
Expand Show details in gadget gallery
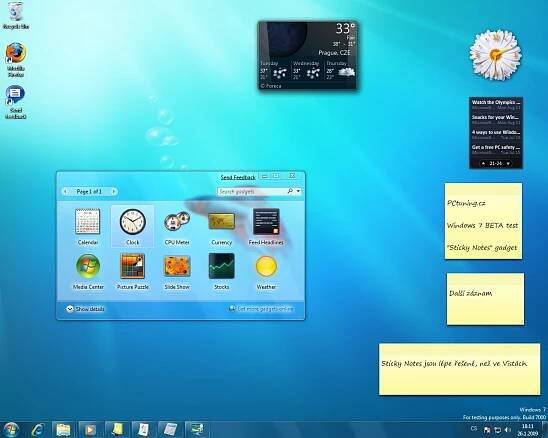85,309
